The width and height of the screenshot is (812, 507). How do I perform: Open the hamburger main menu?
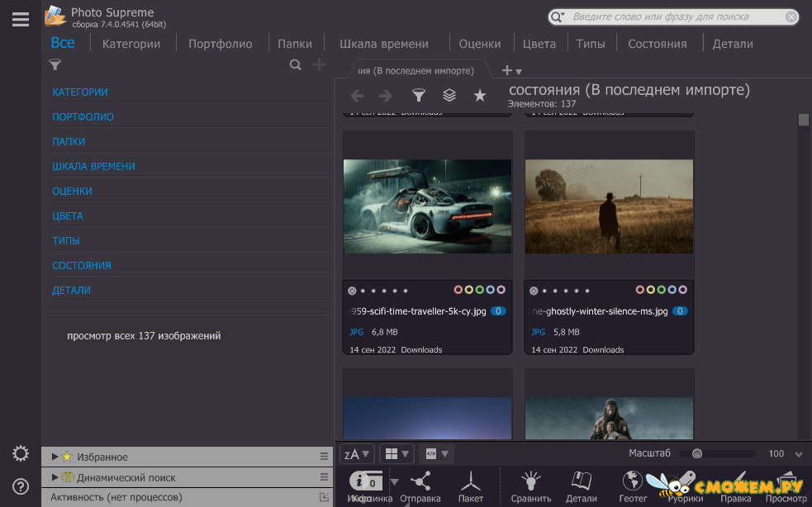tap(20, 19)
